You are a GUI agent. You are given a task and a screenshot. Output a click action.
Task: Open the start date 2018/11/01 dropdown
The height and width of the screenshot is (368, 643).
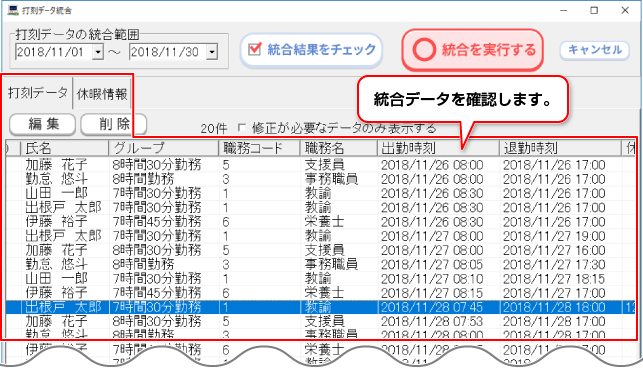click(x=98, y=52)
